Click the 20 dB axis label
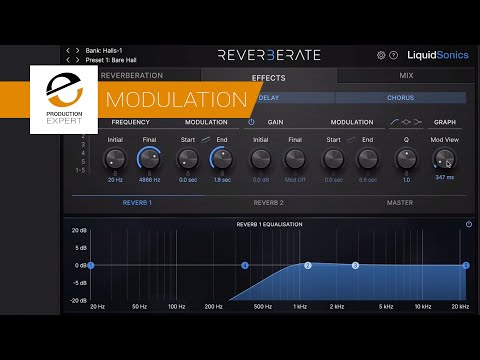This screenshot has width=480, height=360. click(79, 230)
